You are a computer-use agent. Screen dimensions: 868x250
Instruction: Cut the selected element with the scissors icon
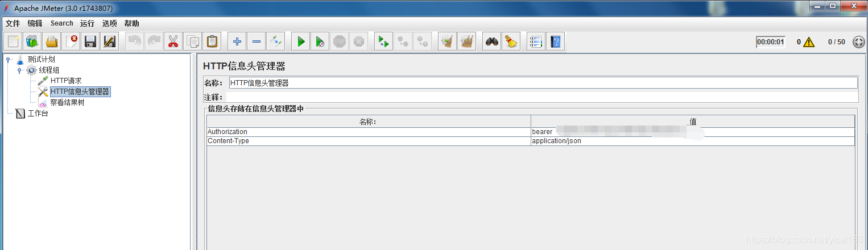point(173,41)
